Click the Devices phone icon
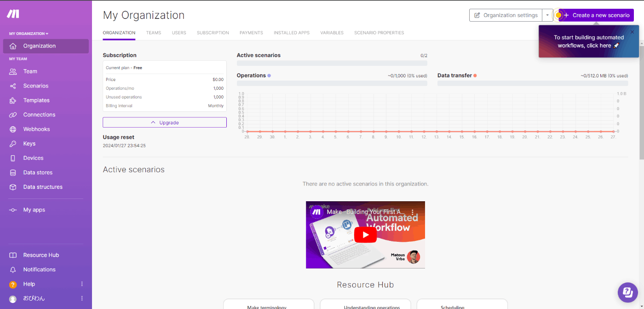This screenshot has height=309, width=644. click(13, 158)
